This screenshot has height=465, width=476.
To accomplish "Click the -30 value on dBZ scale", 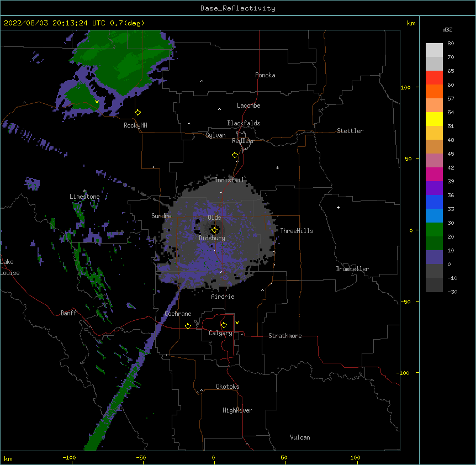I will pyautogui.click(x=452, y=292).
